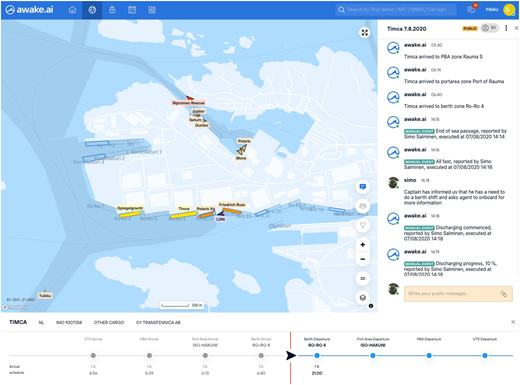Click the Dunker vessel label
This screenshot has height=385, width=520.
[x=202, y=125]
